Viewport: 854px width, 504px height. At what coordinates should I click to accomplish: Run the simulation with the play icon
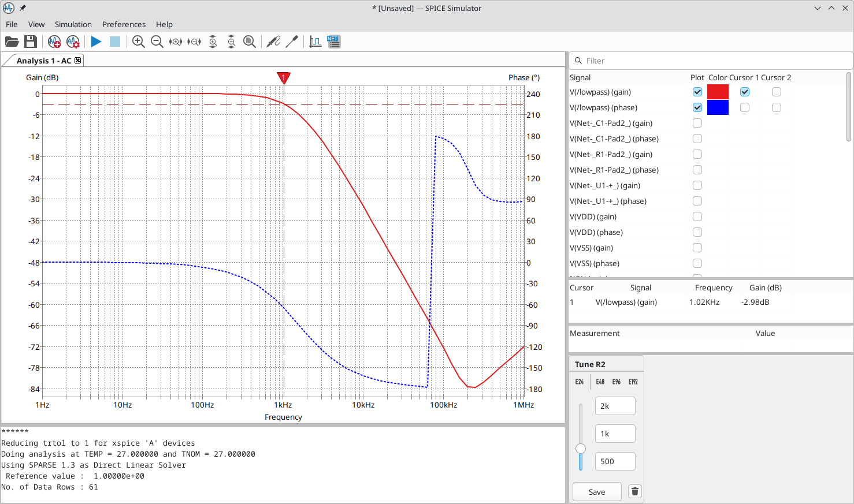96,42
